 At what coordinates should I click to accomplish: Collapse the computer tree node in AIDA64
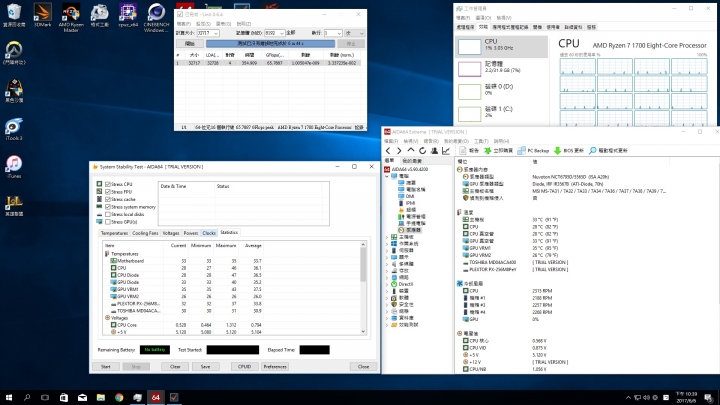click(387, 176)
